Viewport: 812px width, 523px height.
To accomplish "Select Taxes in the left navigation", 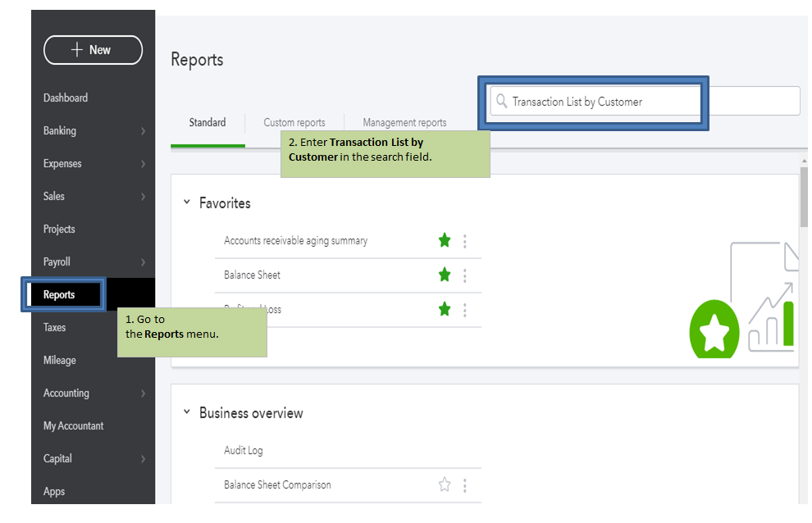I will (54, 327).
